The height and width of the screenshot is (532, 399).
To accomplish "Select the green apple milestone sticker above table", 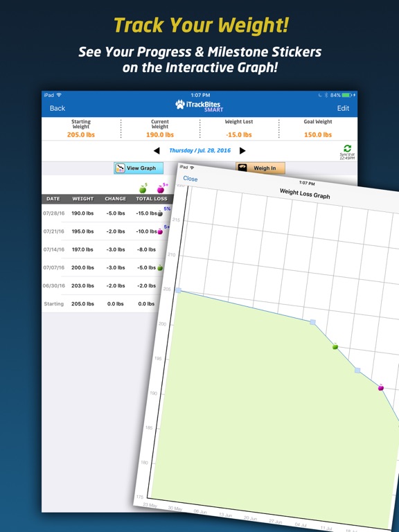I will click(x=143, y=188).
